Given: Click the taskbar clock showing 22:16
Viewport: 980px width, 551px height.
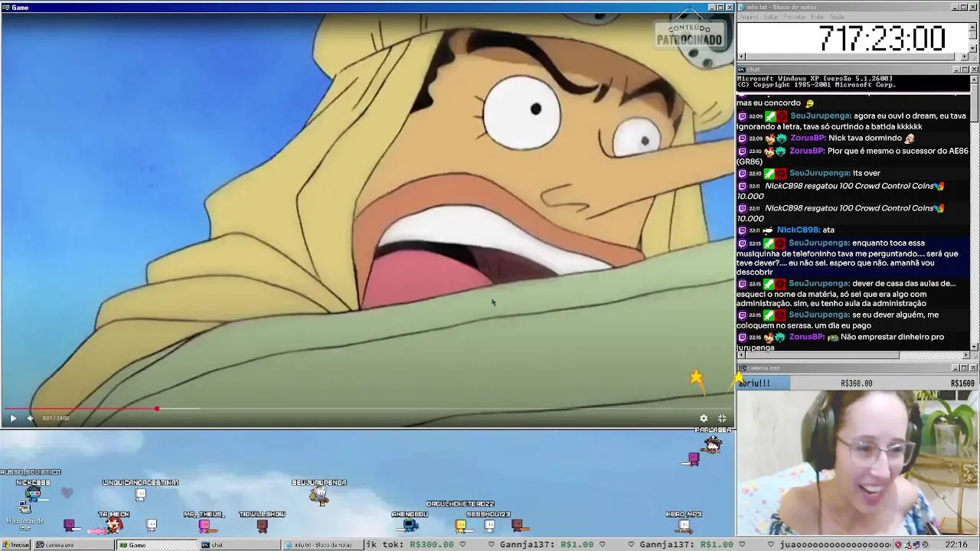Looking at the screenshot, I should click(956, 545).
